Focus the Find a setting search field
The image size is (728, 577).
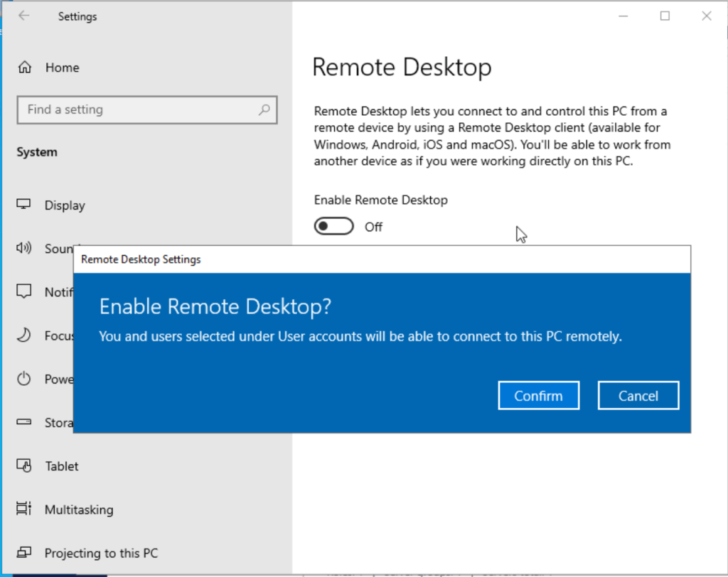139,110
